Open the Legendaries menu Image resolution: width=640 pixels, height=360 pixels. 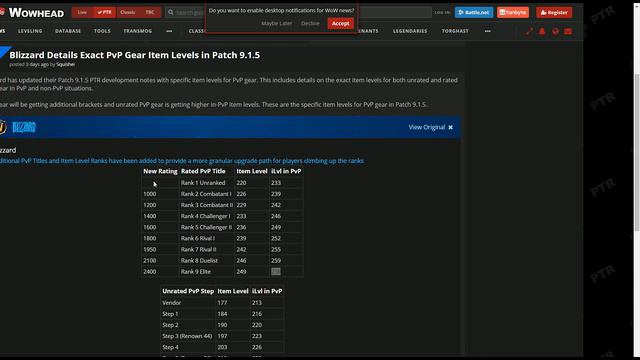(x=410, y=31)
